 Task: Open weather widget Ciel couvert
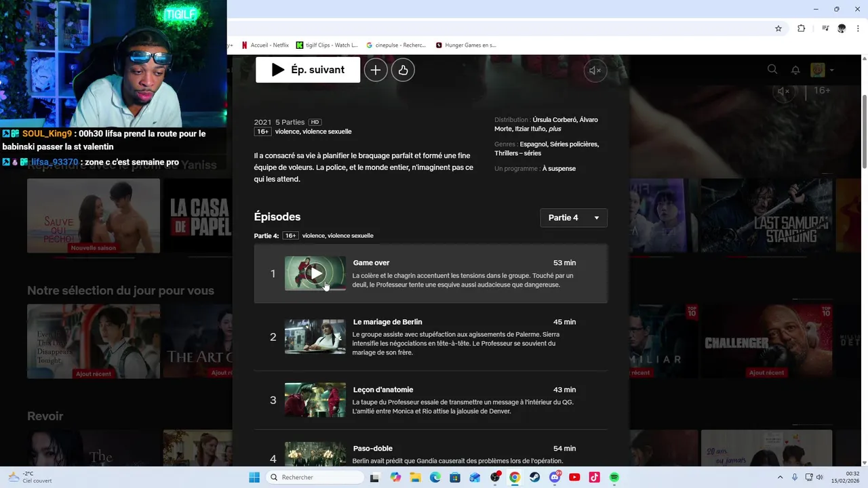tap(31, 477)
